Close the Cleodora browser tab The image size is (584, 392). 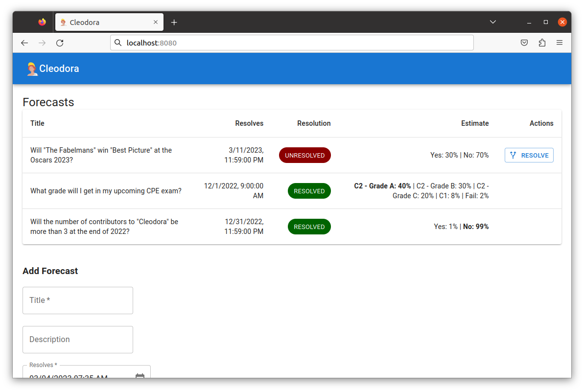tap(156, 22)
